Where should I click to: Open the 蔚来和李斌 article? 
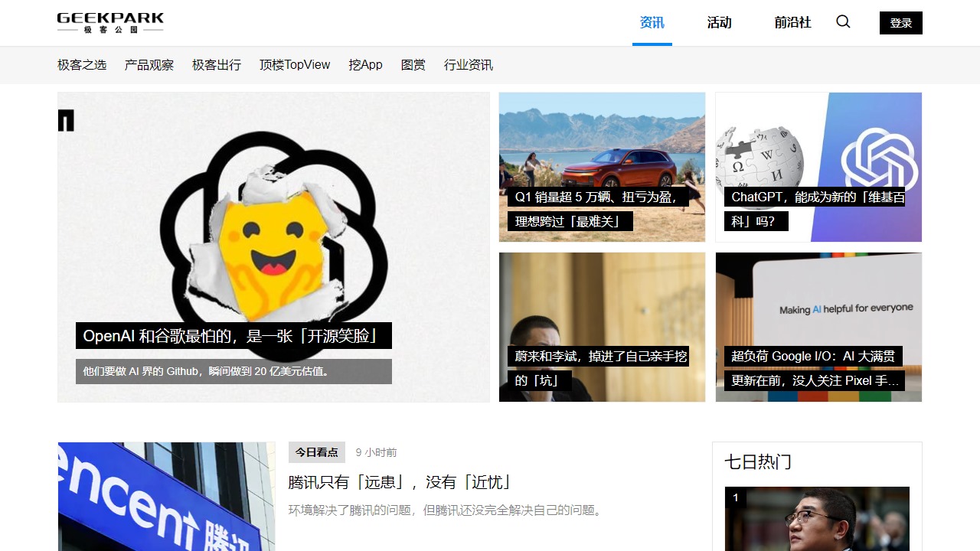[602, 327]
